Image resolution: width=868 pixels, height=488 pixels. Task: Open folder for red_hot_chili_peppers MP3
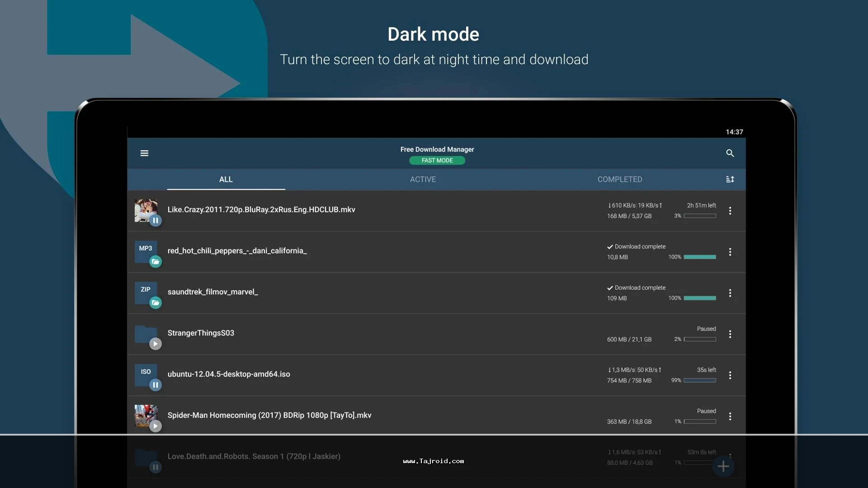click(x=155, y=262)
